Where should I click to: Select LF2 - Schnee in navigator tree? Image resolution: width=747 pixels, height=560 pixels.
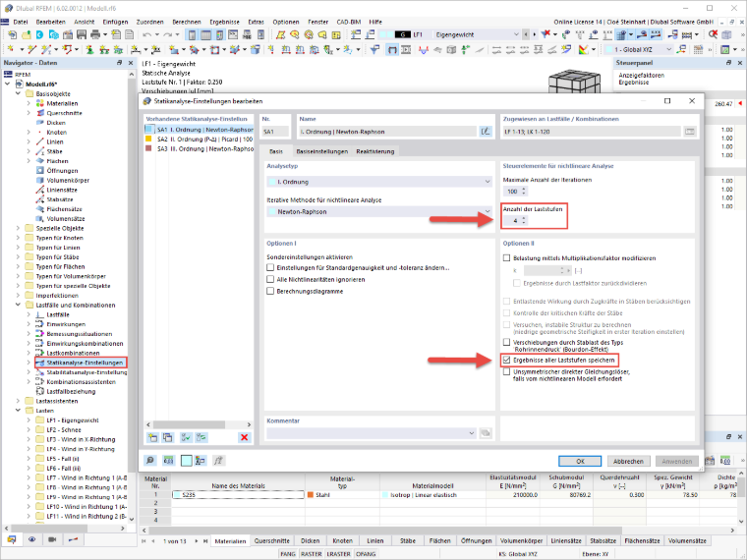[x=64, y=430]
